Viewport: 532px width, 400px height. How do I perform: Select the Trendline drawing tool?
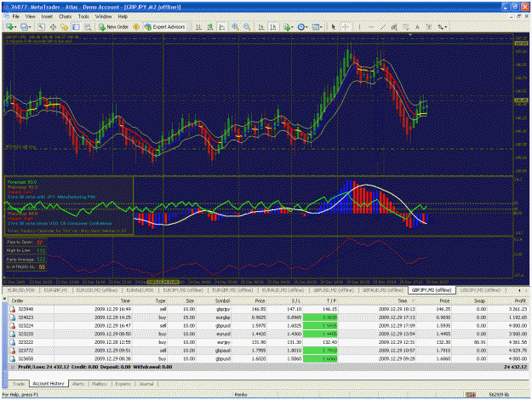[382, 26]
